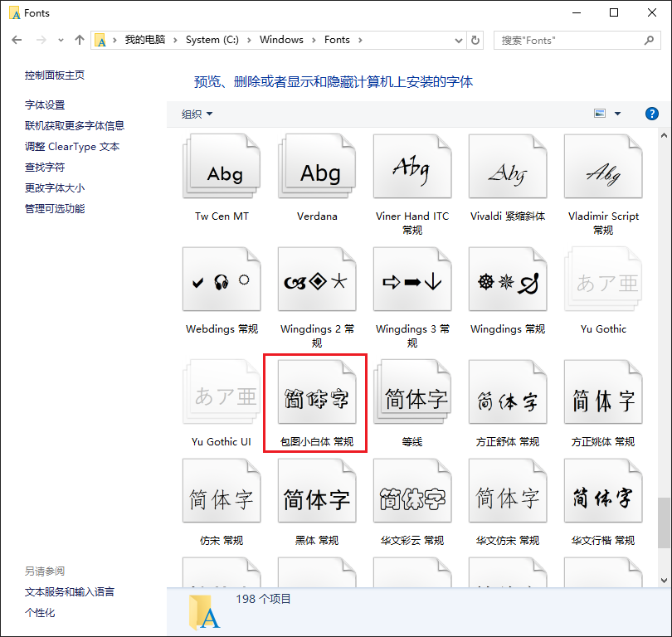Select the 包图小白体 常规 font icon
The height and width of the screenshot is (637, 672).
pyautogui.click(x=317, y=392)
